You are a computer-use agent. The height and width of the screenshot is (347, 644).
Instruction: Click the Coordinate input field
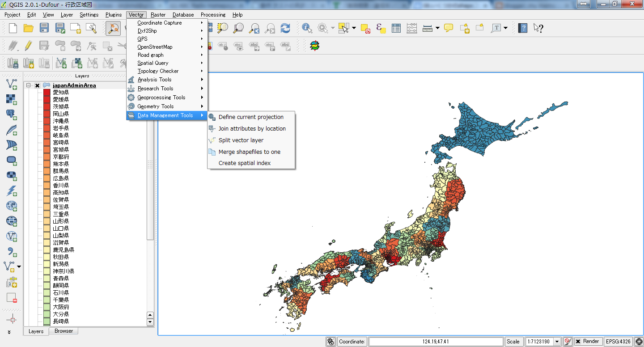tap(436, 342)
